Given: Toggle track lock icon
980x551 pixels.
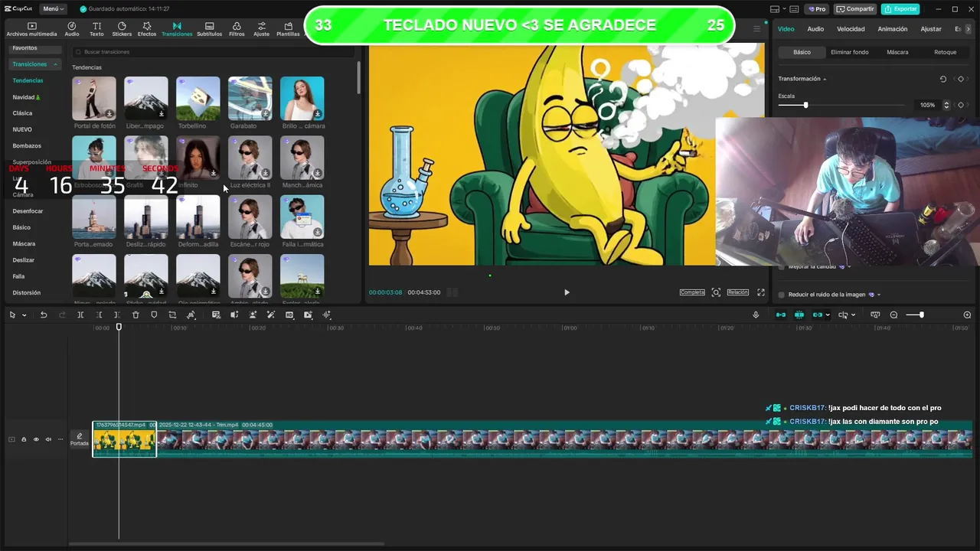Looking at the screenshot, I should 24,439.
